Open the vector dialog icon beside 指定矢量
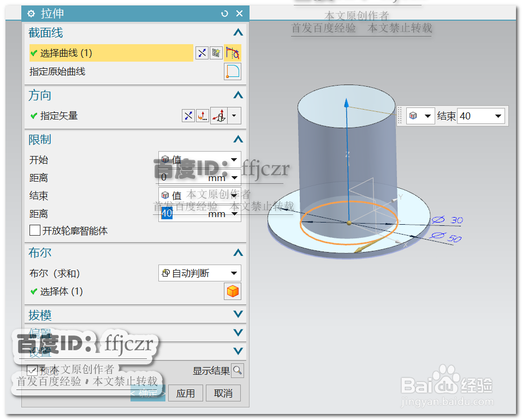Image resolution: width=522 pixels, height=420 pixels. (x=201, y=116)
